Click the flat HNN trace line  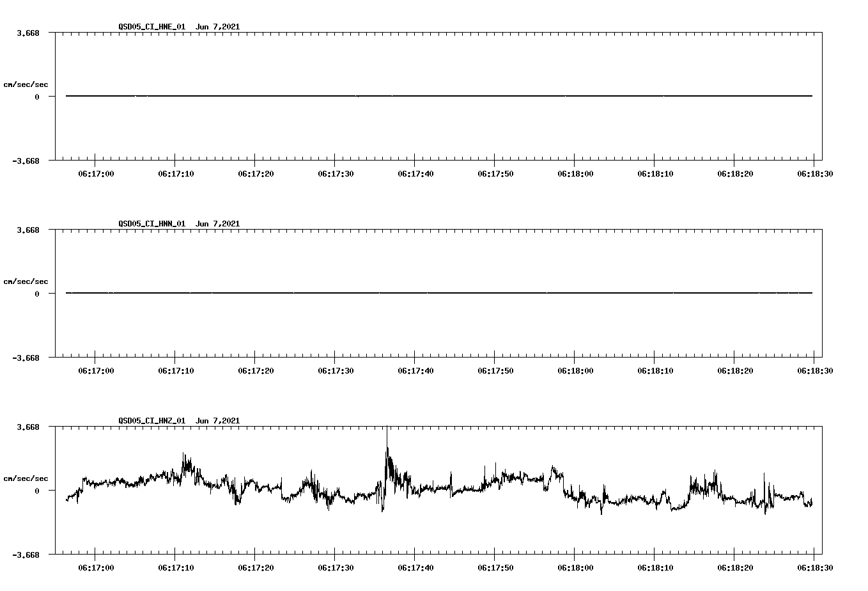click(x=439, y=293)
